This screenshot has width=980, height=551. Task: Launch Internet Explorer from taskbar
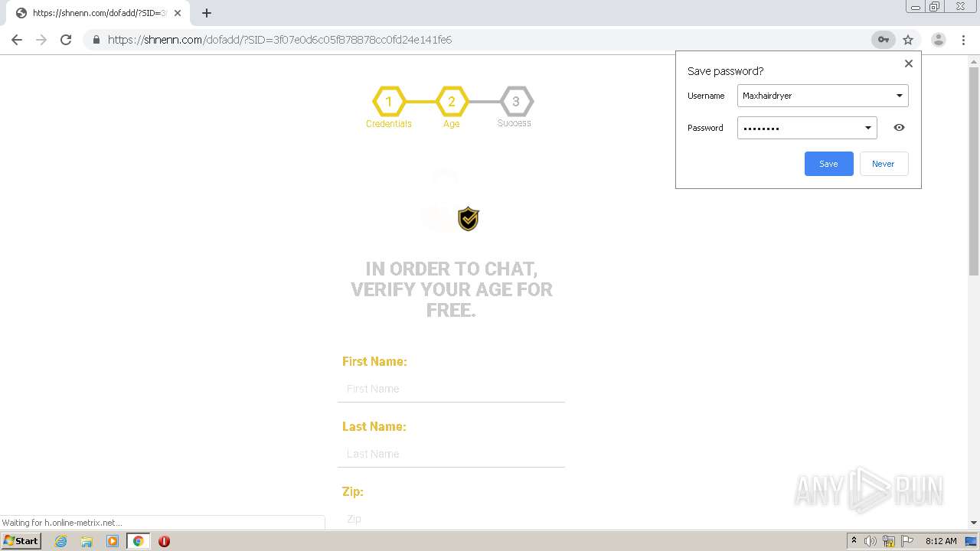pos(60,541)
